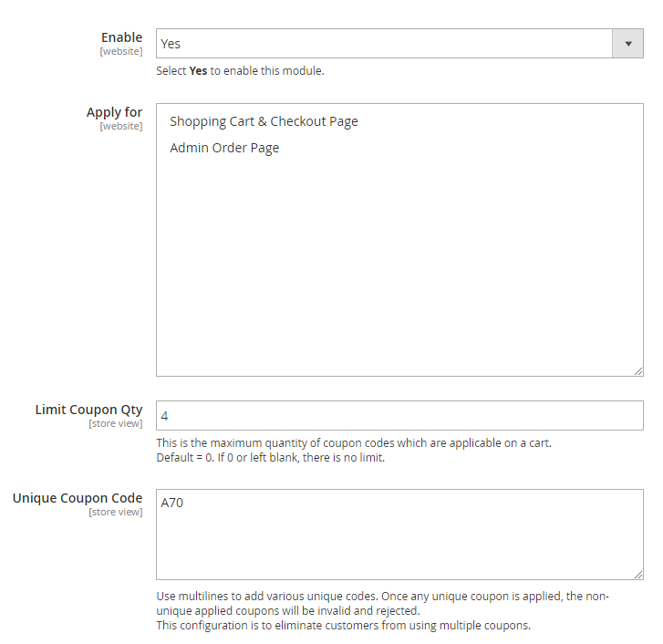Click [website] scope tag under Apply for
The width and height of the screenshot is (663, 644).
(120, 127)
